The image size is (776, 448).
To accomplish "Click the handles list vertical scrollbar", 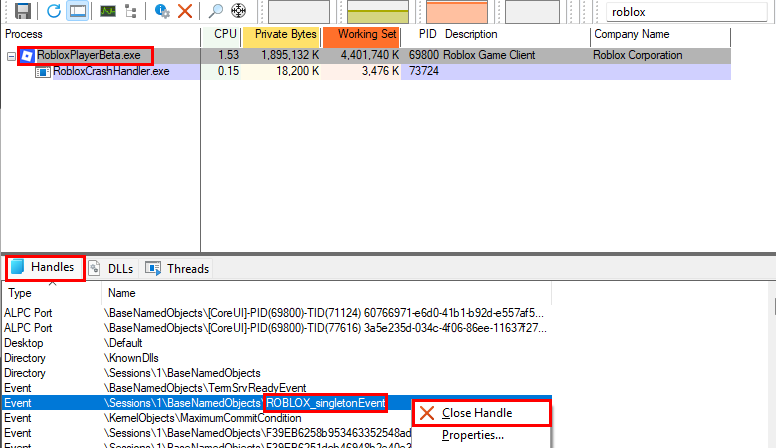I will [x=774, y=365].
